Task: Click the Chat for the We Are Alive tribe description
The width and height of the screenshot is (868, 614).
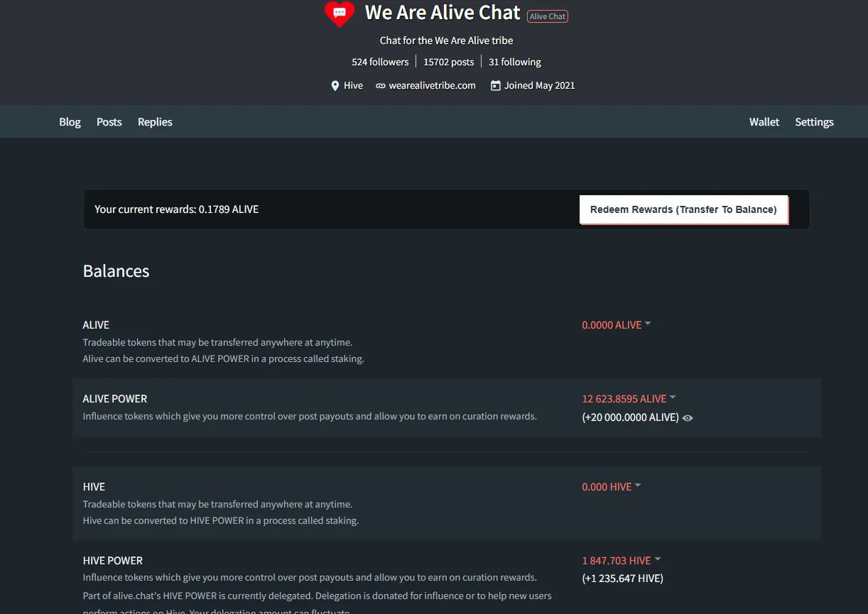Action: 447,40
